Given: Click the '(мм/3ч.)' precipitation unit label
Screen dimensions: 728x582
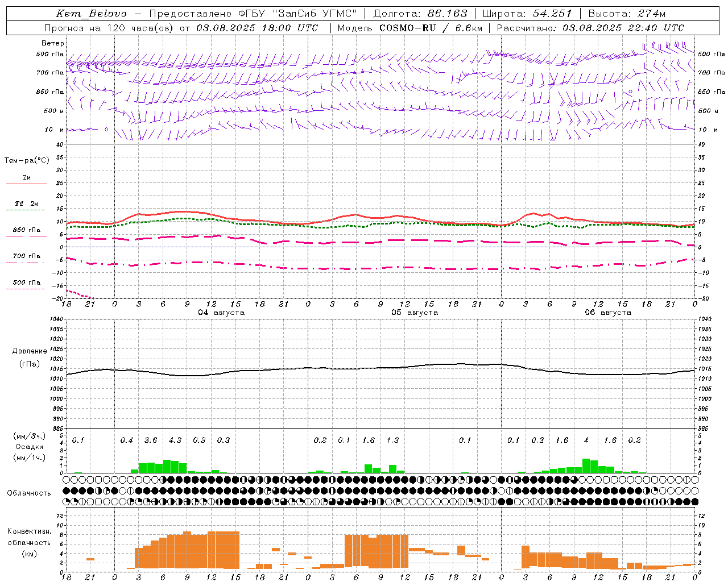Looking at the screenshot, I should pos(30,436).
